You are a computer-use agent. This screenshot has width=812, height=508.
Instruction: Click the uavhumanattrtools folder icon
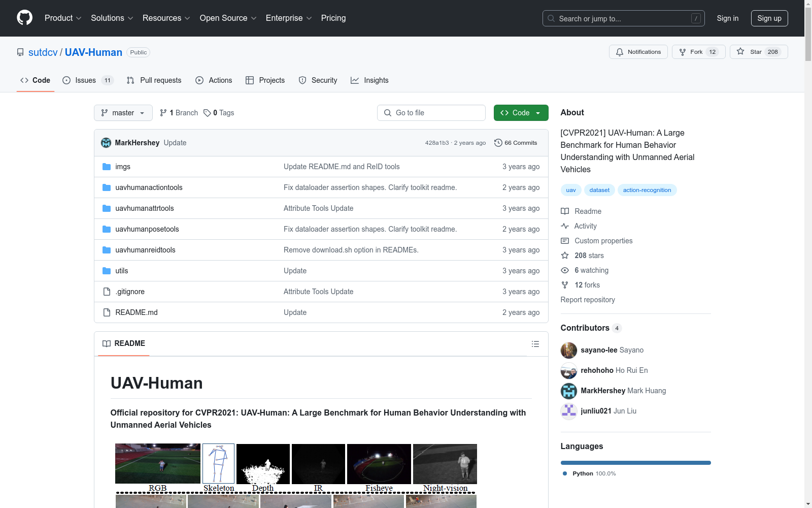click(x=107, y=208)
